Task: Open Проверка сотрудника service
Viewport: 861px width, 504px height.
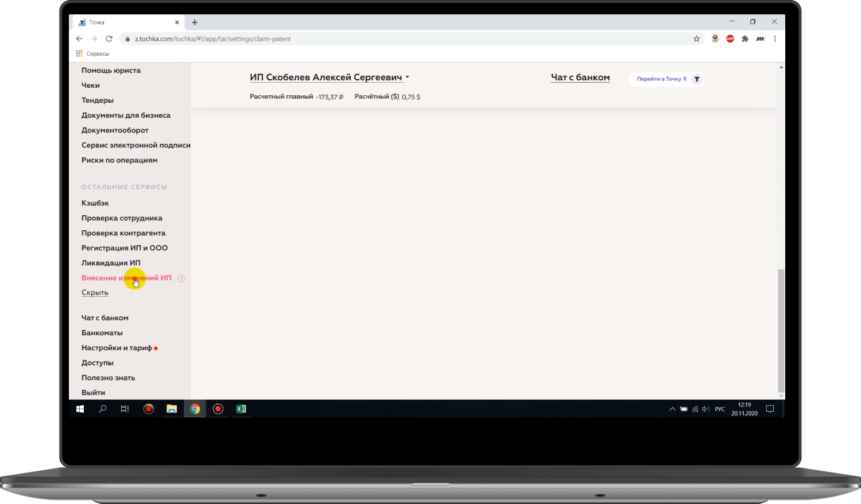Action: (122, 218)
